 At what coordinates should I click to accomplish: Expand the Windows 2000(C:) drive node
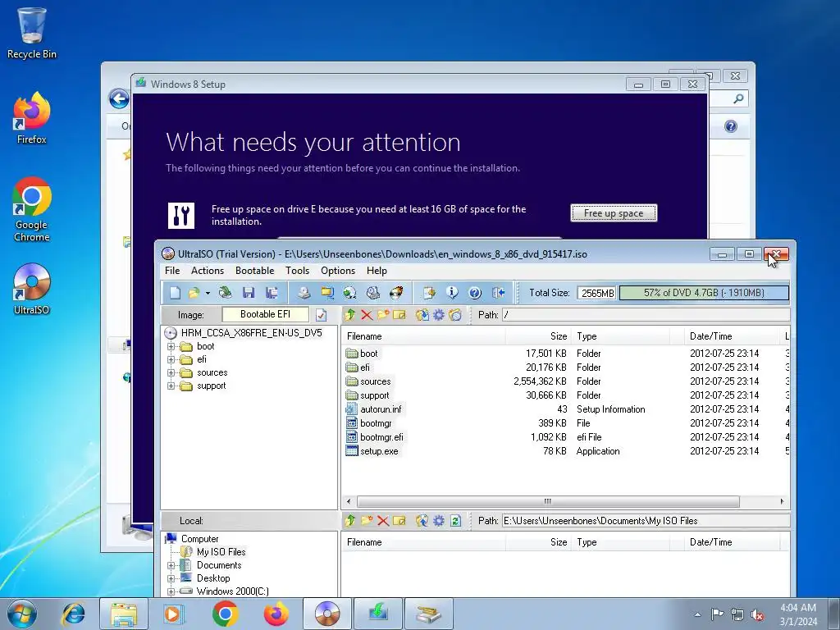click(171, 591)
